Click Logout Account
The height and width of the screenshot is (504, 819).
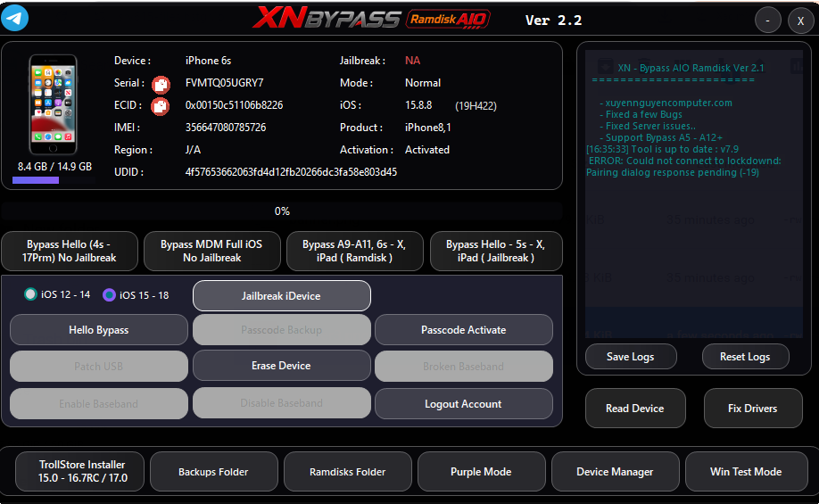coord(464,404)
